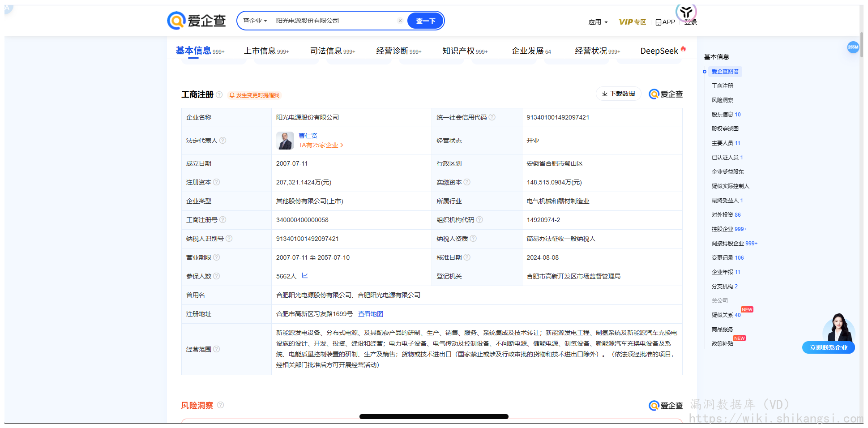Click the 登录 login link
This screenshot has height=428, width=868.
pos(691,22)
